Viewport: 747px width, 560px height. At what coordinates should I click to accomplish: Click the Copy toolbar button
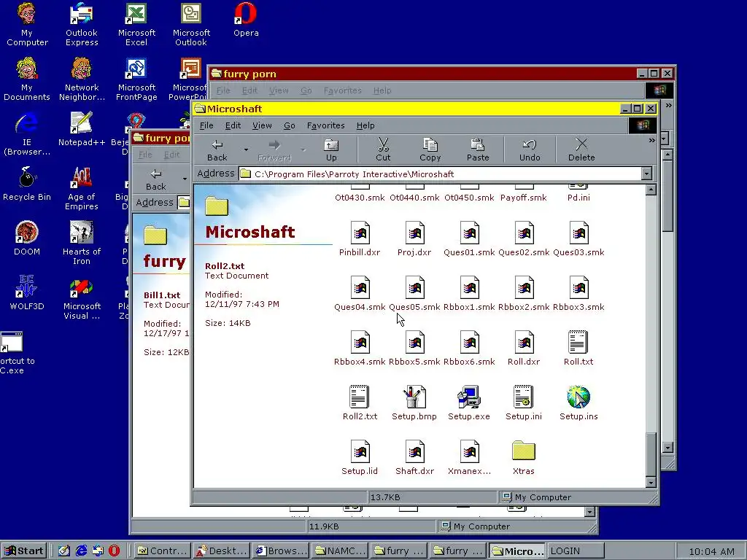(x=430, y=149)
